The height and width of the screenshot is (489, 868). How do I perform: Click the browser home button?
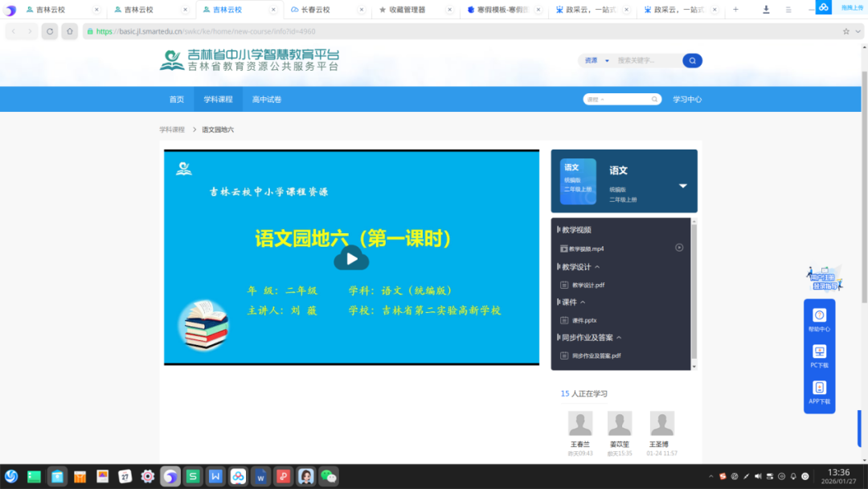click(x=69, y=31)
